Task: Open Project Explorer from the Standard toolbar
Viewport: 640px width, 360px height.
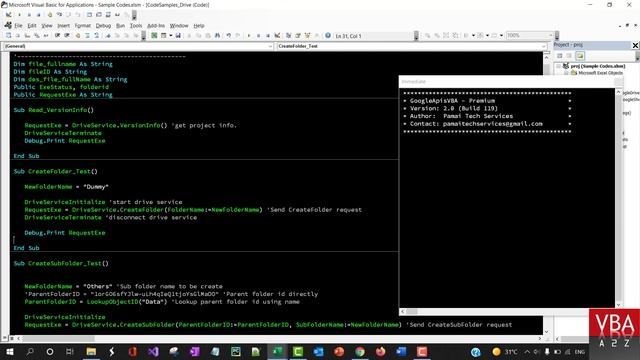Action: (x=288, y=36)
